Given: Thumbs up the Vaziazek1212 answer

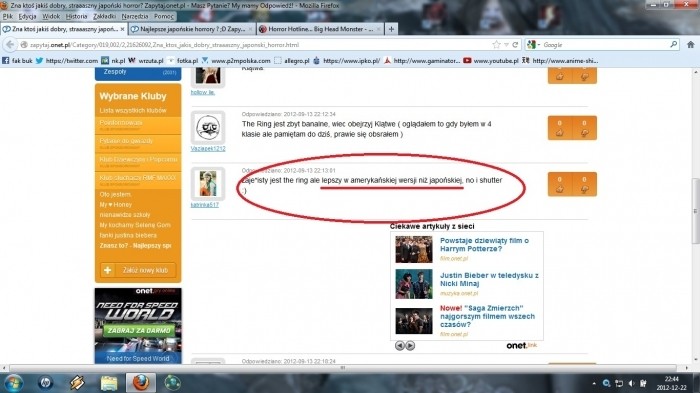Looking at the screenshot, I should coord(560,128).
